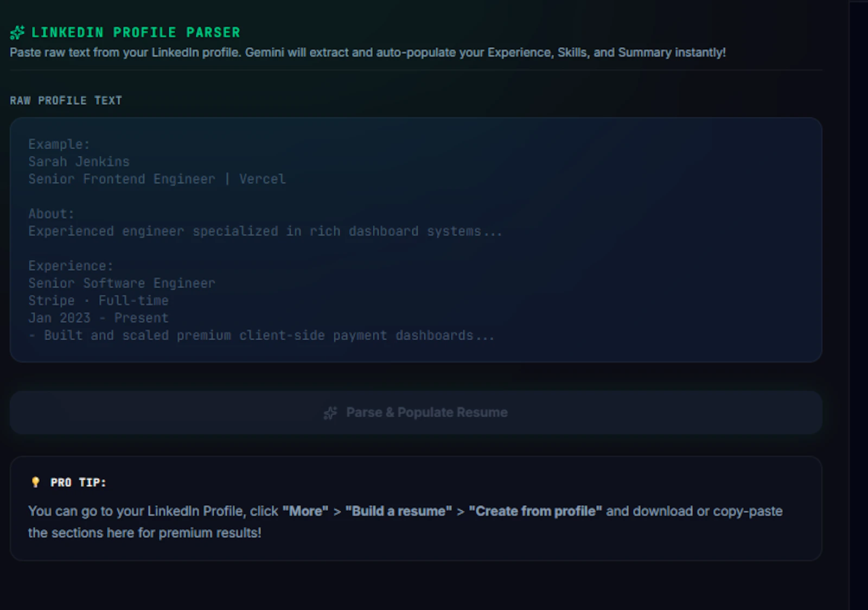The height and width of the screenshot is (610, 868).
Task: Click the sparkle icon inside the Parse button
Action: [330, 413]
